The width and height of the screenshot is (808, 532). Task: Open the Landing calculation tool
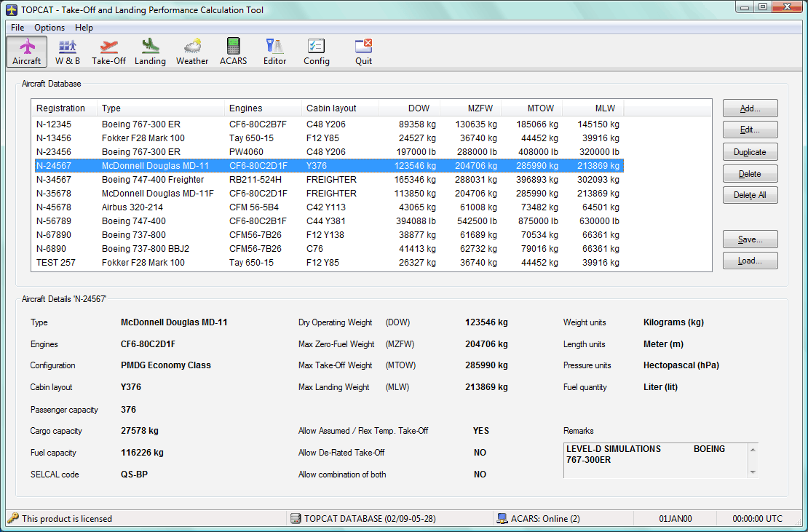coord(150,52)
